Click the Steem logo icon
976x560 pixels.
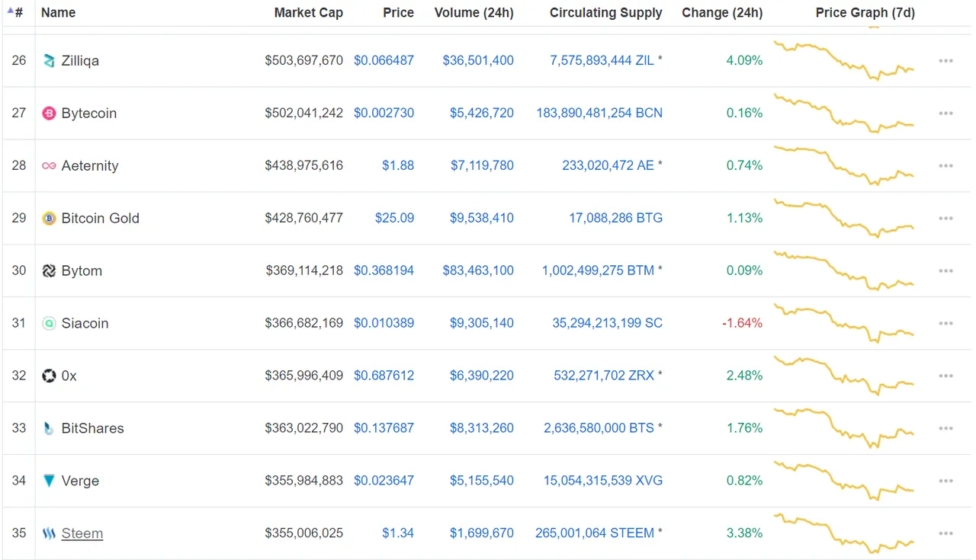pos(49,533)
